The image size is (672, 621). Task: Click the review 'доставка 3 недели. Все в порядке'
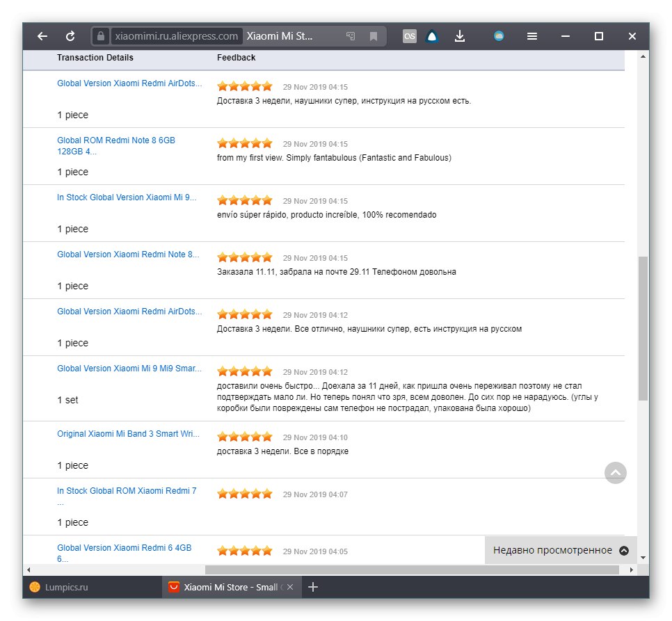click(282, 451)
